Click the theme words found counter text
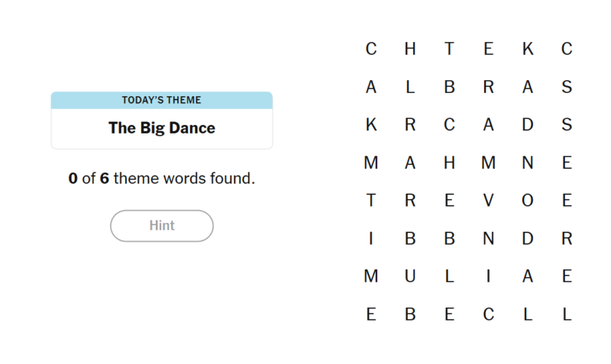611x364 pixels. point(162,179)
